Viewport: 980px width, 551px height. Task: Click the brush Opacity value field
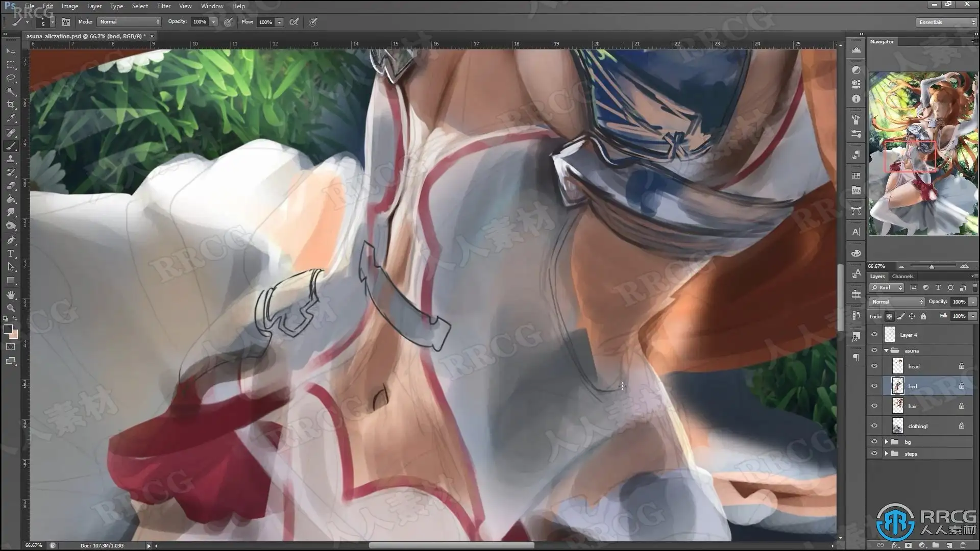tap(199, 22)
